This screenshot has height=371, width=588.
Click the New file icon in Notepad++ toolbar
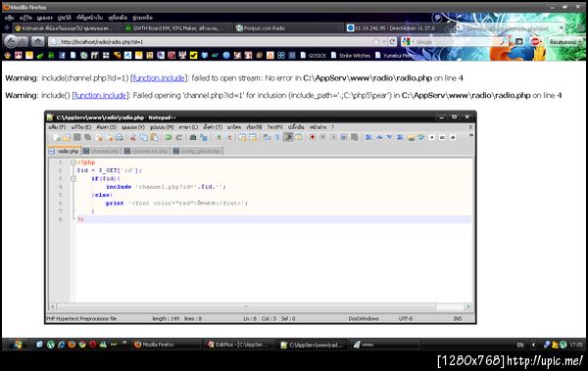click(x=57, y=137)
